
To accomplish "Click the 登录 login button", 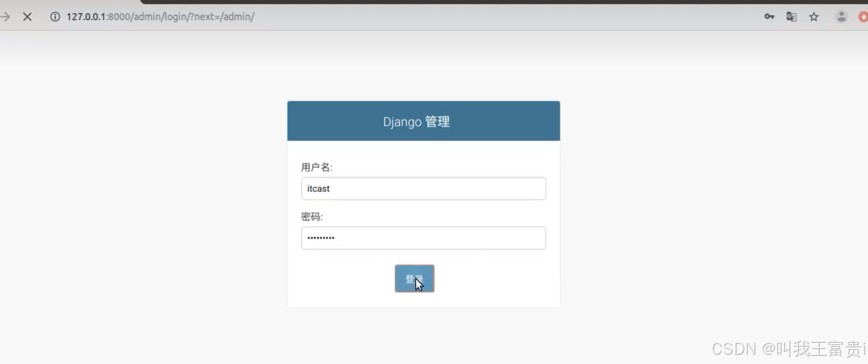I will (414, 278).
